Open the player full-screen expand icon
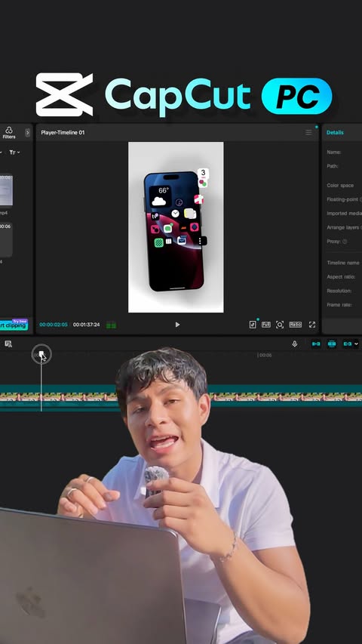 (x=312, y=325)
